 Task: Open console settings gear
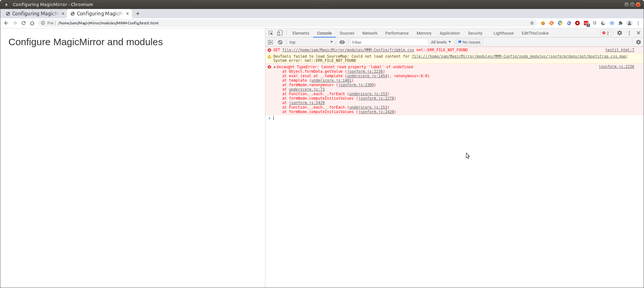click(x=639, y=42)
